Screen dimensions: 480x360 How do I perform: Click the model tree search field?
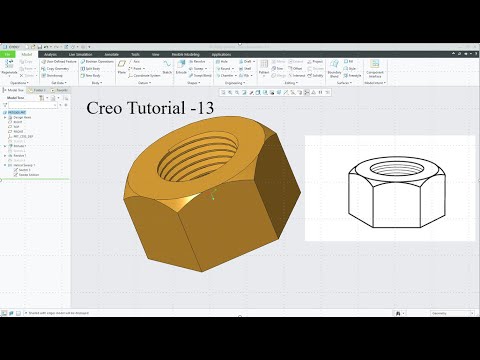click(x=32, y=105)
